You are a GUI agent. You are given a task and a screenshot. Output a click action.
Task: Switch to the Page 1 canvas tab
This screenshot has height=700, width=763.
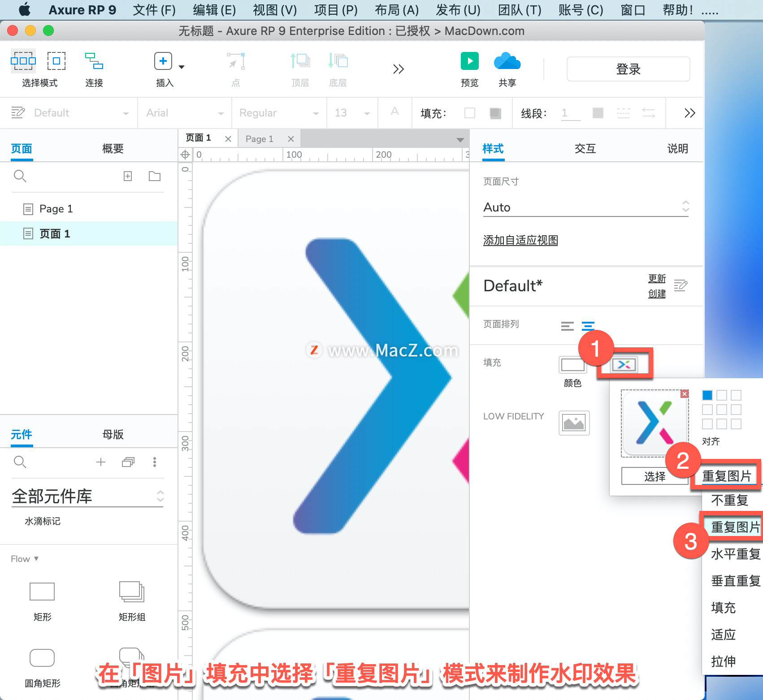coord(260,139)
